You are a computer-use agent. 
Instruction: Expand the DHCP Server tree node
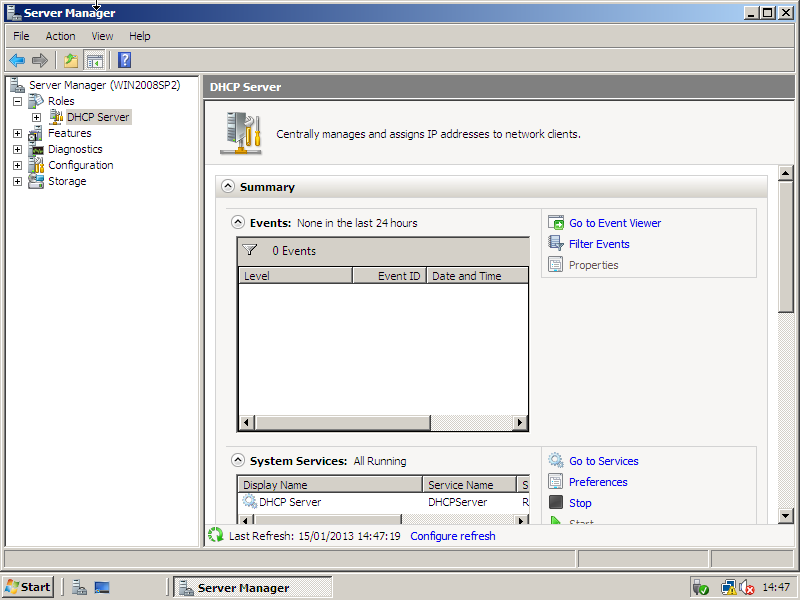36,117
